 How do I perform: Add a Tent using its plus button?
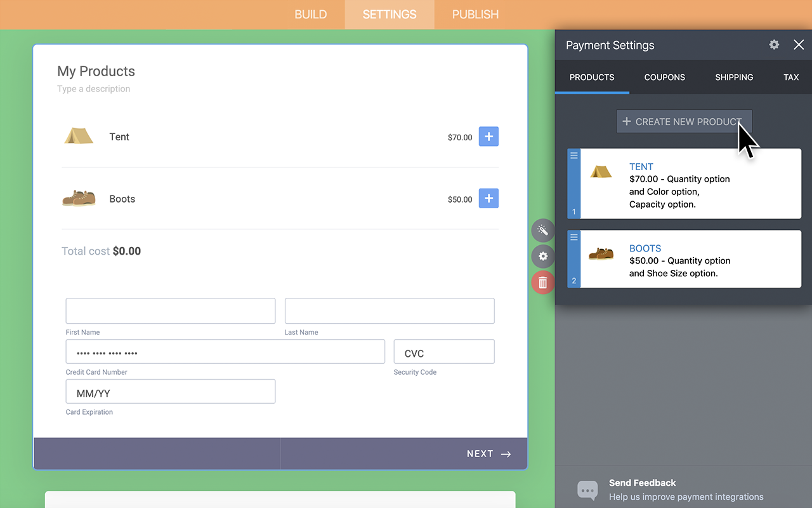pyautogui.click(x=488, y=136)
